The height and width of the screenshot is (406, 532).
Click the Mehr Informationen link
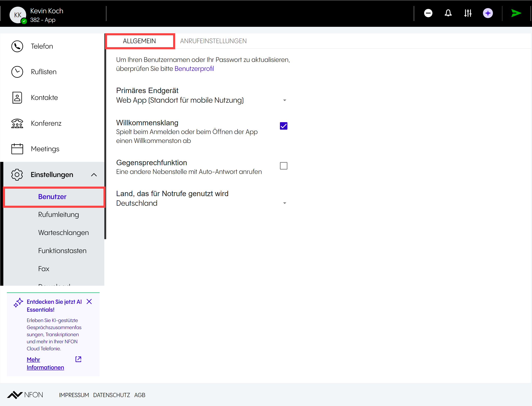point(45,363)
